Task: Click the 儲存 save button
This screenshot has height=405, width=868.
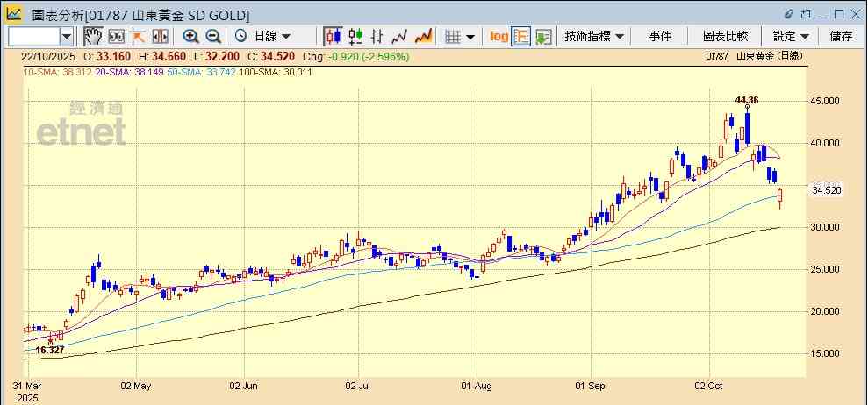Action: tap(841, 36)
